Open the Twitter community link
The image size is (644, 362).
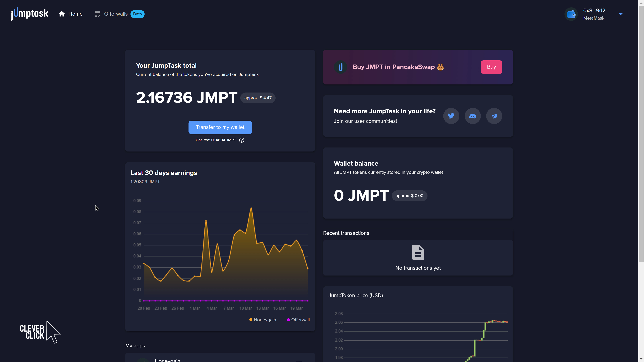[x=451, y=116]
